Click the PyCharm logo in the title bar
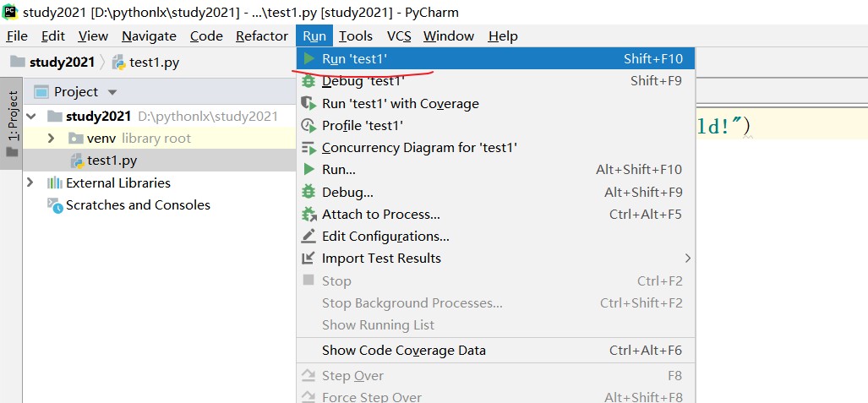This screenshot has height=403, width=868. 10,10
